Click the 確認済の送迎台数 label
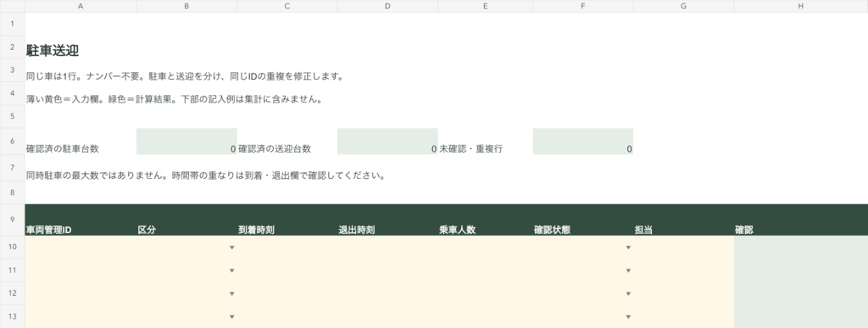The height and width of the screenshot is (328, 868). (x=275, y=149)
